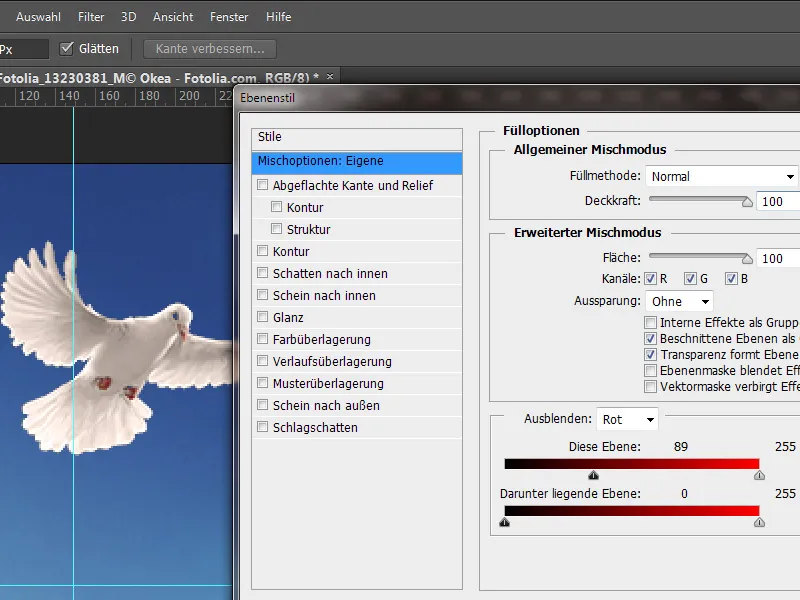
Task: Click the Ebenenstil dialog title bar
Action: pyautogui.click(x=517, y=97)
